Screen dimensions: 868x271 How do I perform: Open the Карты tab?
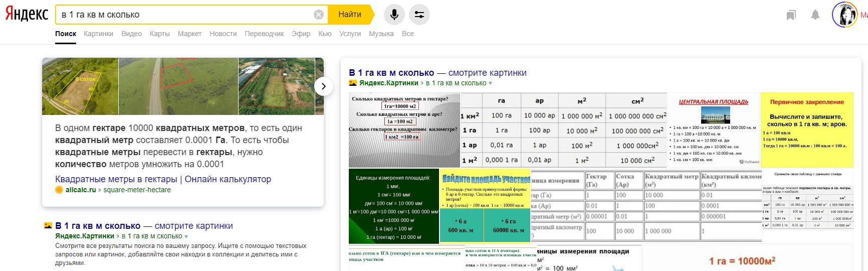coord(159,34)
